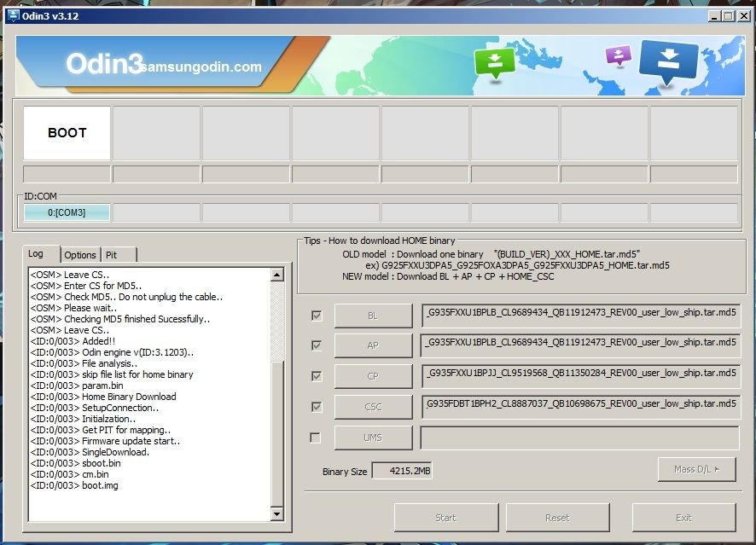The image size is (756, 545).
Task: Click log line 'SetupConnection..'
Action: pos(95,408)
